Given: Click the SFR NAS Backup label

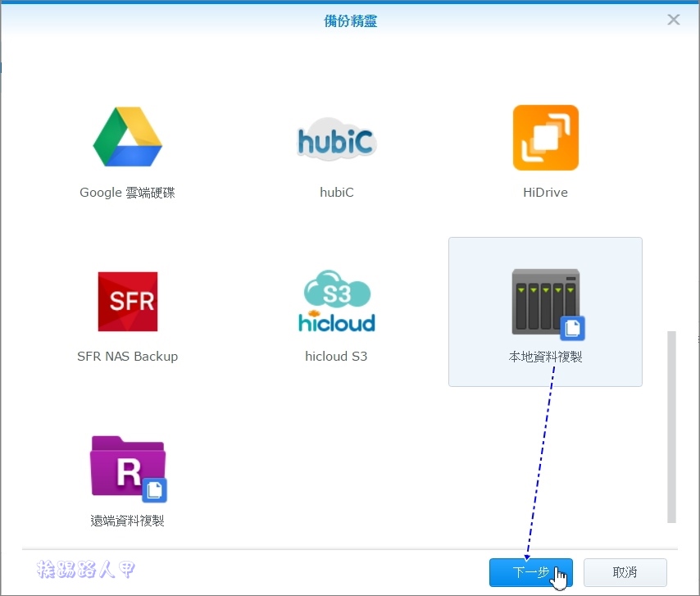Looking at the screenshot, I should (128, 357).
